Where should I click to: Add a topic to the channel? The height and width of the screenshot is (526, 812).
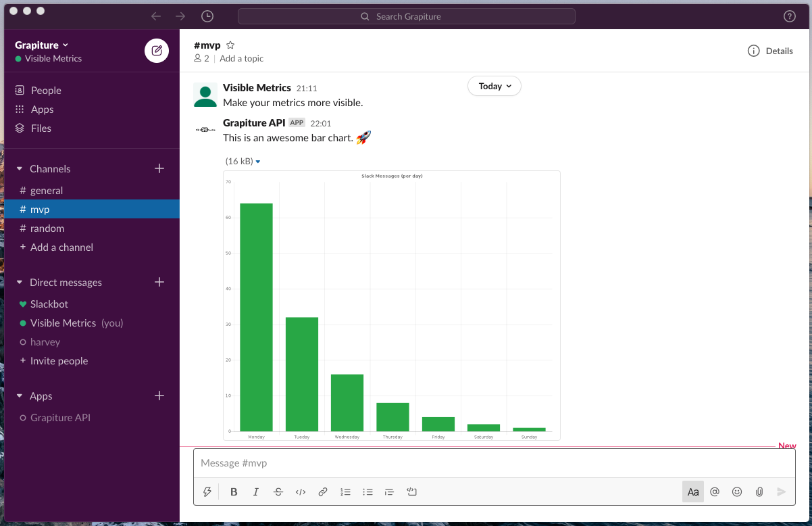[x=242, y=58]
